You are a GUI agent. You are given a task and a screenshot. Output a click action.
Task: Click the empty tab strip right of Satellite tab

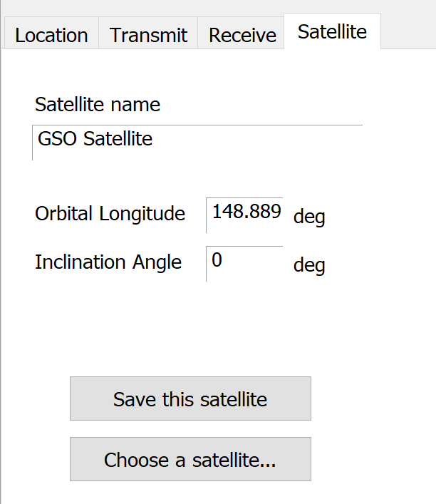(408, 32)
